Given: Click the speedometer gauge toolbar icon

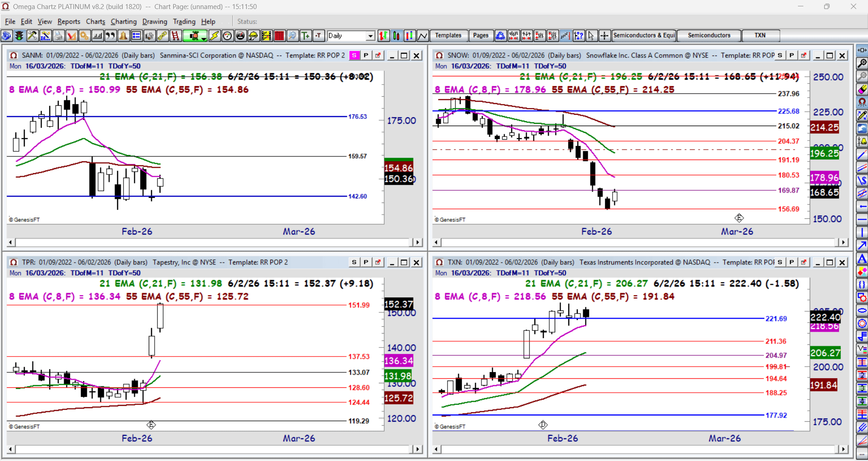Looking at the screenshot, I should coord(227,36).
